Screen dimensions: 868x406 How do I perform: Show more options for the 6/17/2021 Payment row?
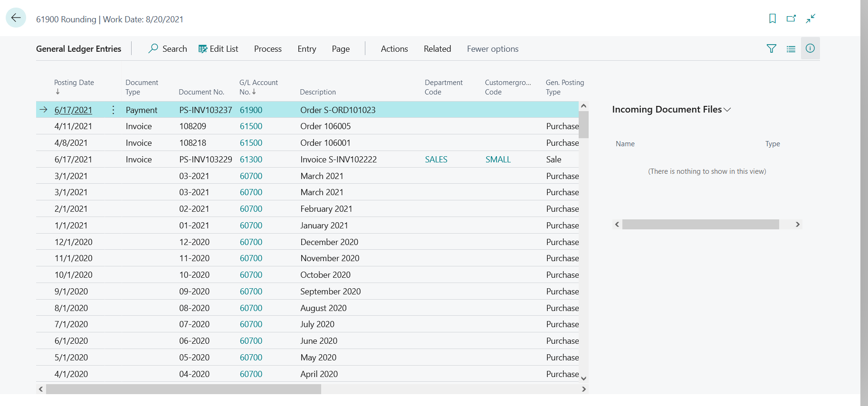pyautogui.click(x=113, y=110)
